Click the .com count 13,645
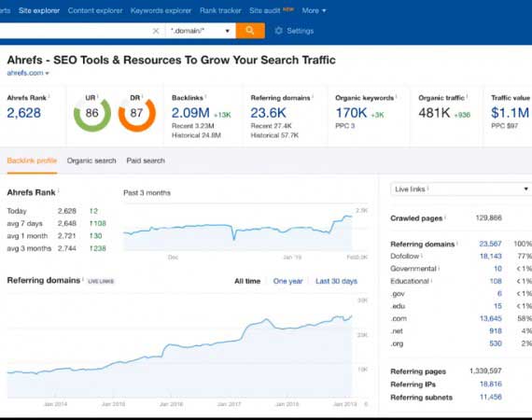532x420 pixels. click(490, 318)
